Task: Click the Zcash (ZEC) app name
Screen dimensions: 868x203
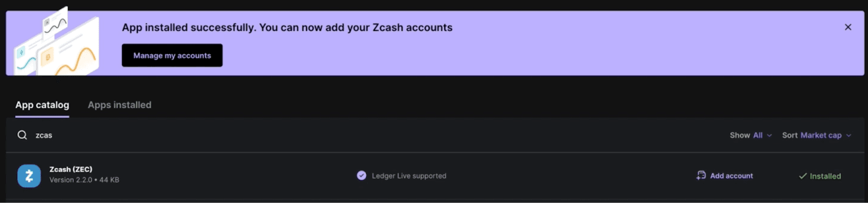Action: point(71,169)
